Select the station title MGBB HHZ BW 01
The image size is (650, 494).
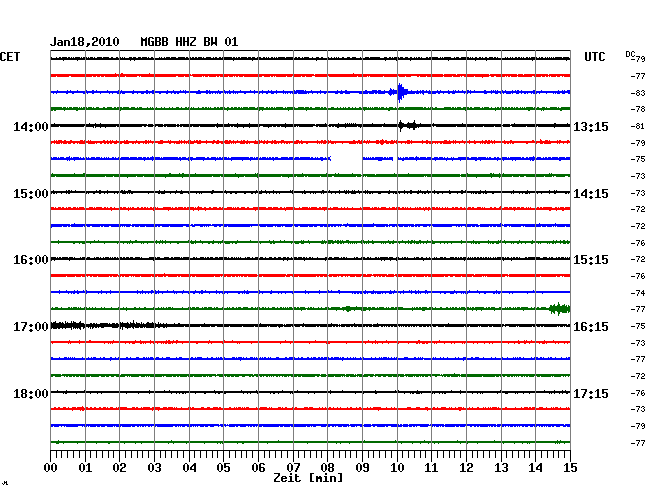[189, 42]
